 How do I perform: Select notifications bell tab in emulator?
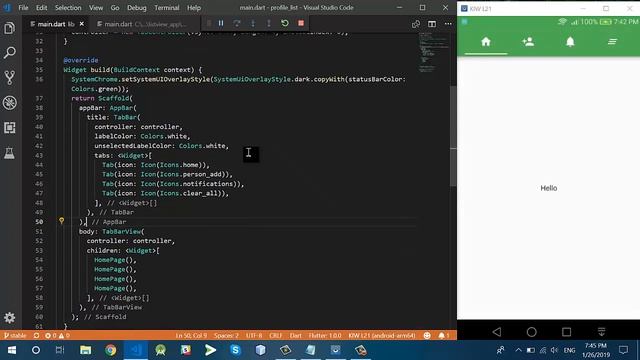pos(570,42)
